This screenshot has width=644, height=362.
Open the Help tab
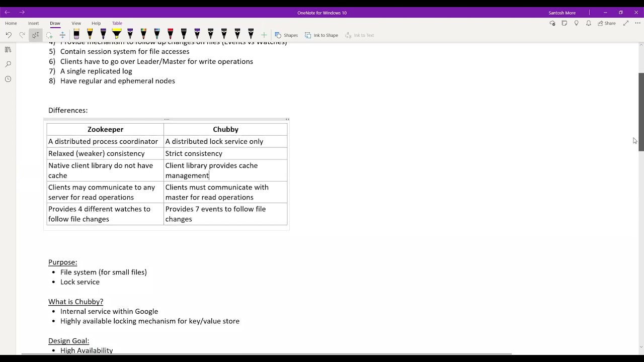click(96, 23)
